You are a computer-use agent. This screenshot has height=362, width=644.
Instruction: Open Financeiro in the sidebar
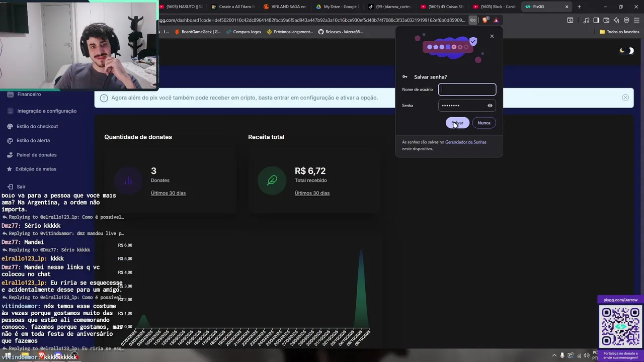click(29, 94)
